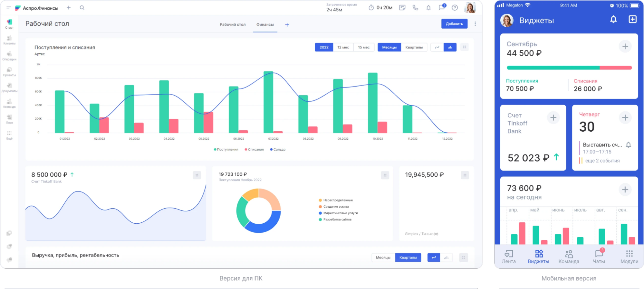Open the three-dot menu next to Добавить
This screenshot has width=644, height=289.
(475, 24)
